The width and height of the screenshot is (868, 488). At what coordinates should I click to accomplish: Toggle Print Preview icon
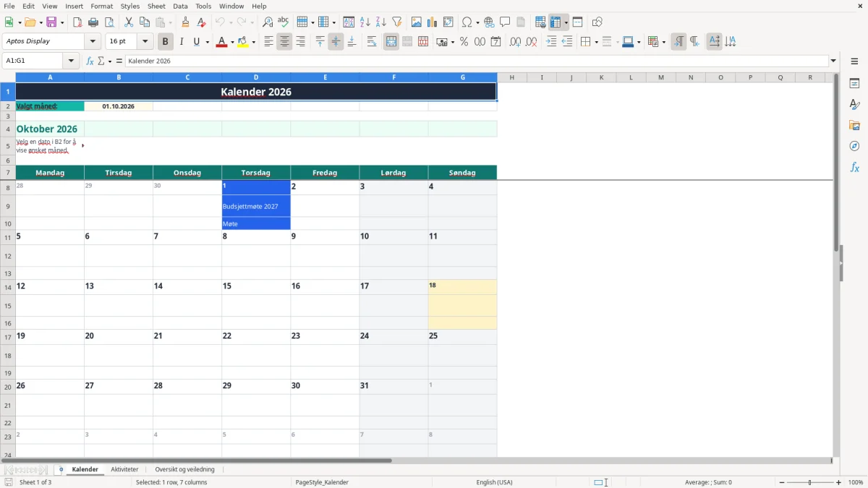(x=109, y=22)
